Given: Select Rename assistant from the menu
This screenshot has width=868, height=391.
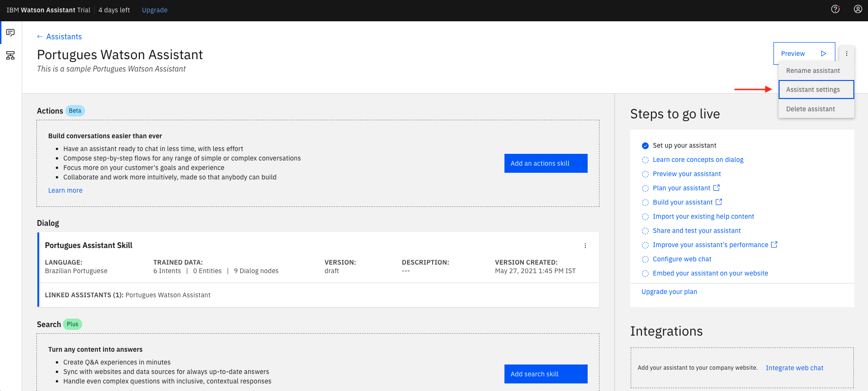Looking at the screenshot, I should (x=816, y=71).
